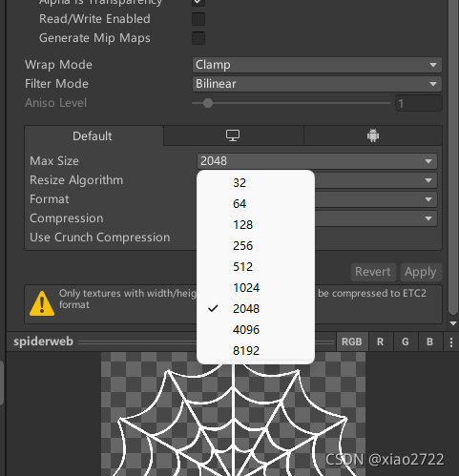Viewport: 459px width, 476px height.
Task: Choose 128 from the Max Size list
Action: pos(256,225)
